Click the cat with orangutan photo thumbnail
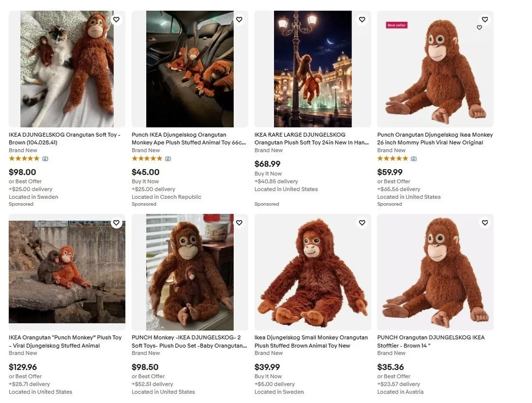The image size is (532, 403). (x=66, y=68)
